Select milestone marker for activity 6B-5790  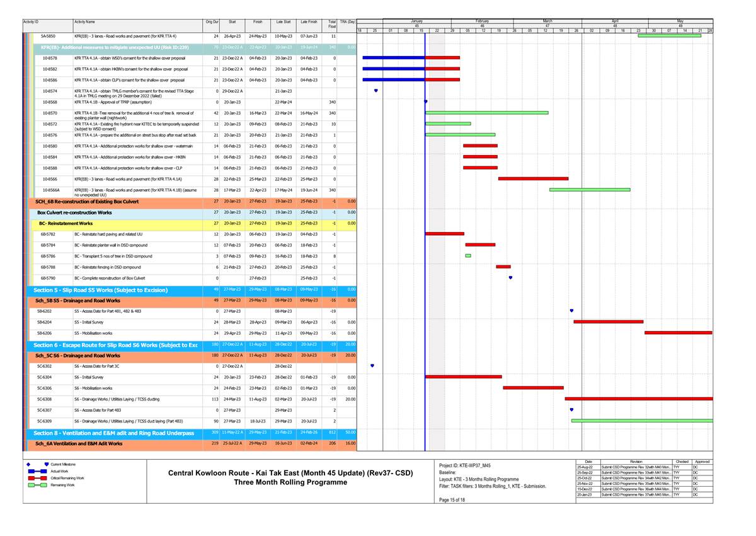(510, 277)
